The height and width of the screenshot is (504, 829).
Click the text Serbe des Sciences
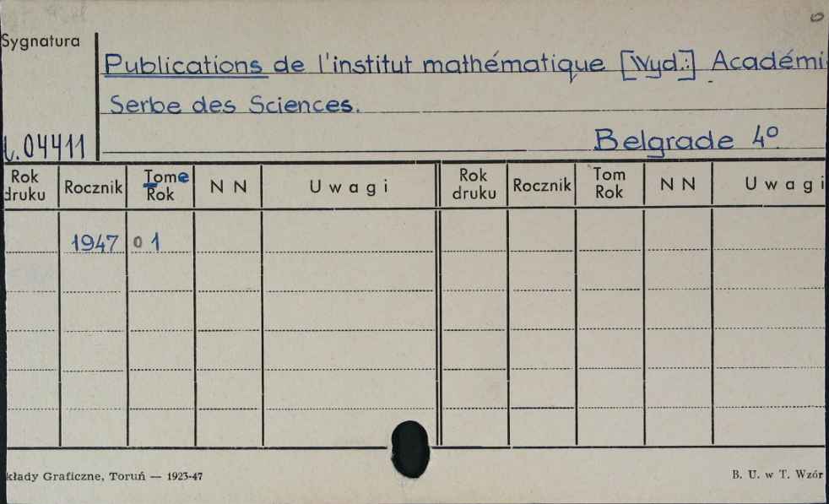tap(234, 104)
